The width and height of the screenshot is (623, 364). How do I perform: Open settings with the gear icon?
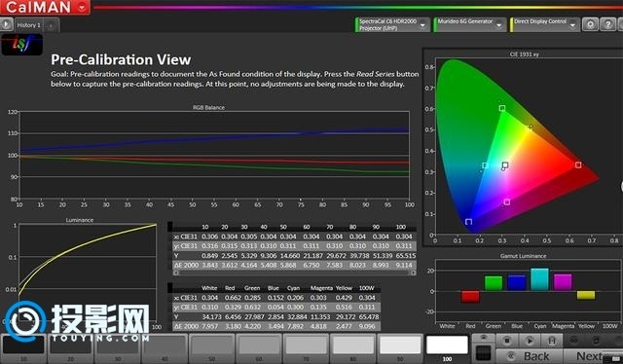click(x=590, y=24)
